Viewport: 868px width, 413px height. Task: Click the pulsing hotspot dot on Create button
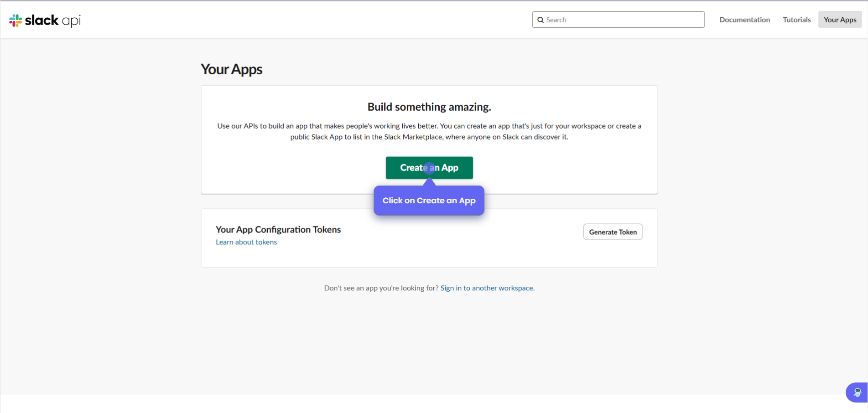pos(429,168)
